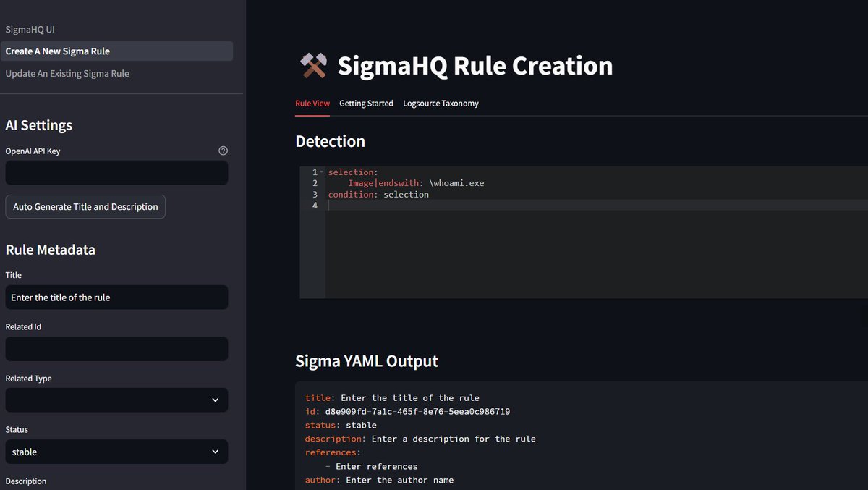Screen dimensions: 868x490
Task: Click the rule Title input field
Action: pos(116,297)
